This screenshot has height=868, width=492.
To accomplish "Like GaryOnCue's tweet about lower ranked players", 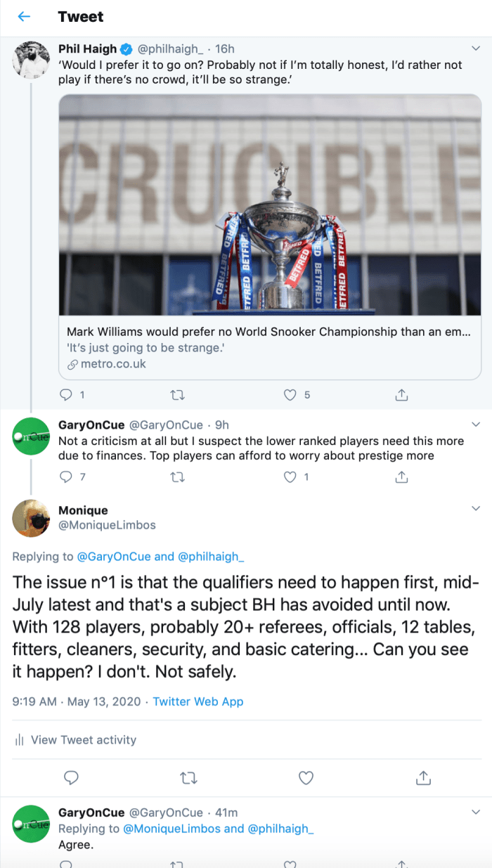I will [290, 477].
